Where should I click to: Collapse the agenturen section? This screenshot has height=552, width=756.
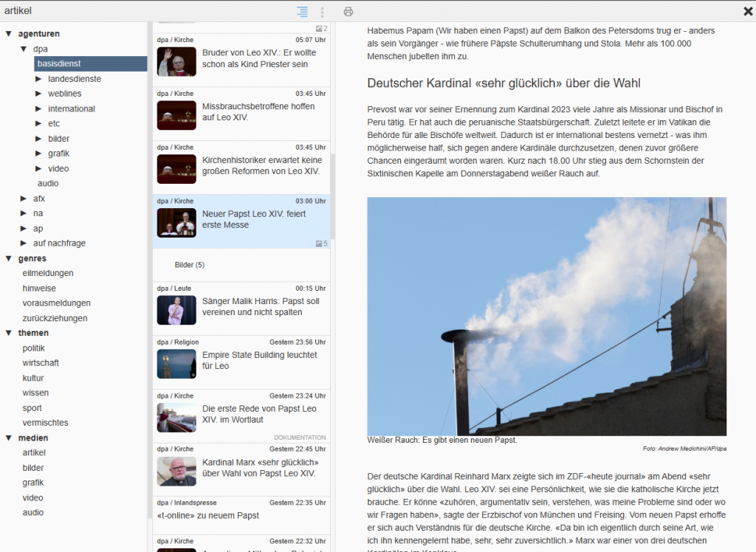[9, 34]
